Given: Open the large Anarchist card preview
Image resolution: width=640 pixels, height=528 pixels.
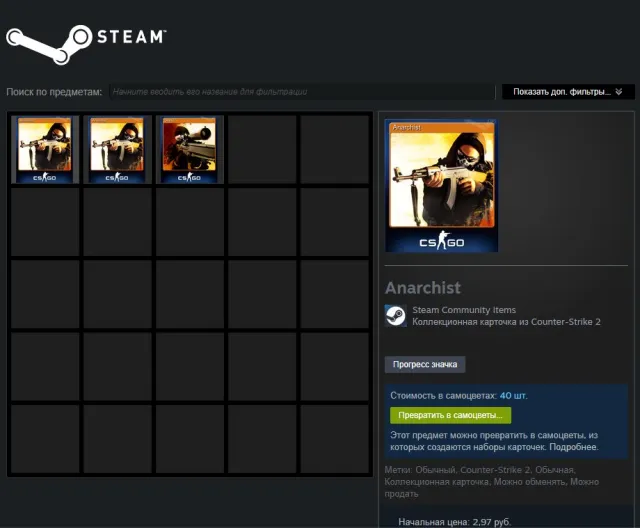Looking at the screenshot, I should (441, 186).
